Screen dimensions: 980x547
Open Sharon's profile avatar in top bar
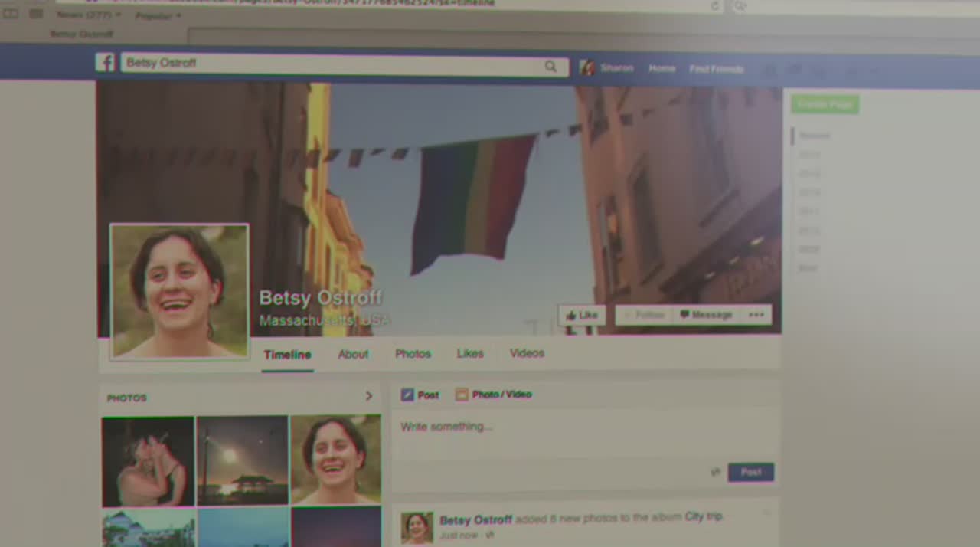(x=587, y=68)
